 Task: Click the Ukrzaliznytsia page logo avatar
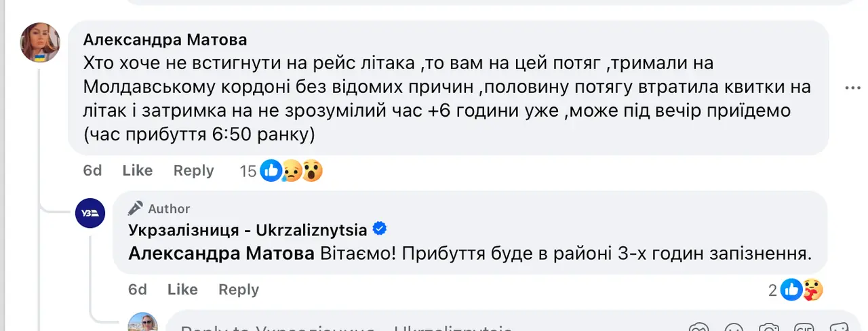pyautogui.click(x=90, y=213)
